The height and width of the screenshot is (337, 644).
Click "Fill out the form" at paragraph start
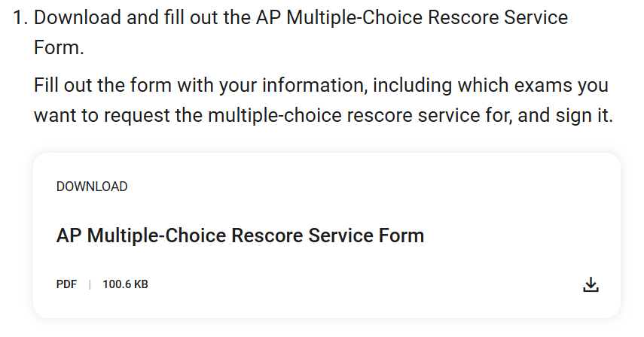pyautogui.click(x=102, y=85)
